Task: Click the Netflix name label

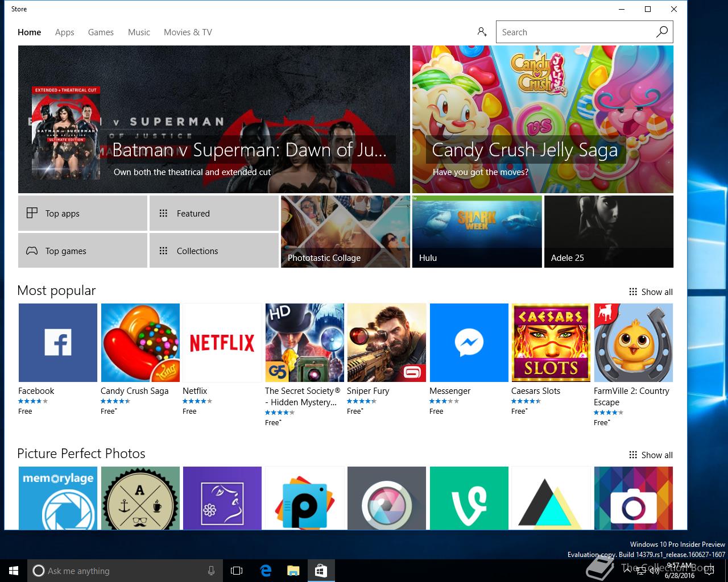Action: (195, 391)
